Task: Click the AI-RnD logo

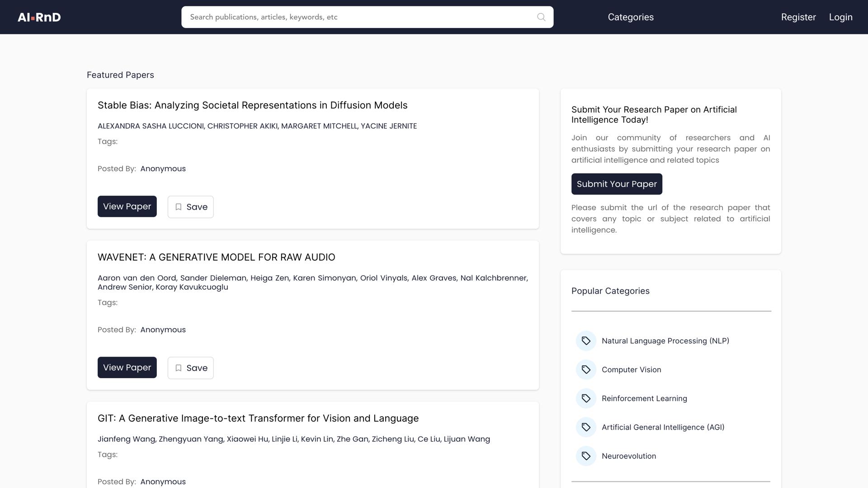Action: pyautogui.click(x=39, y=17)
